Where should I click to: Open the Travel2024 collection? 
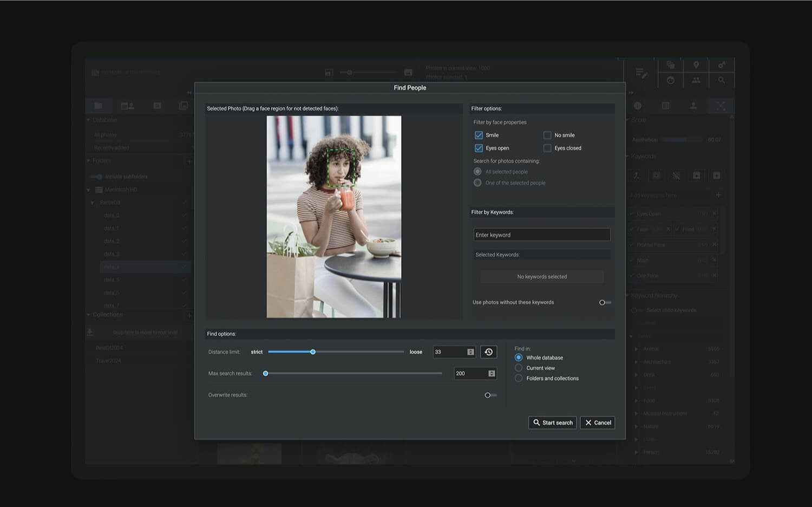tap(108, 361)
